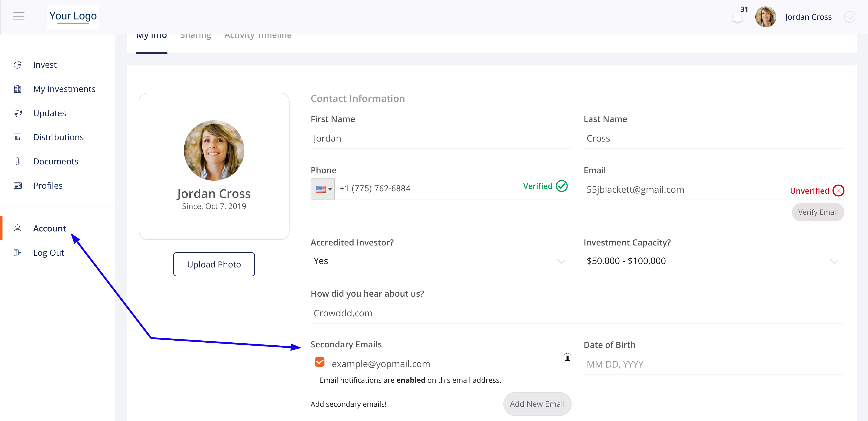Click the My Investments building icon
The image size is (868, 421).
(x=17, y=89)
